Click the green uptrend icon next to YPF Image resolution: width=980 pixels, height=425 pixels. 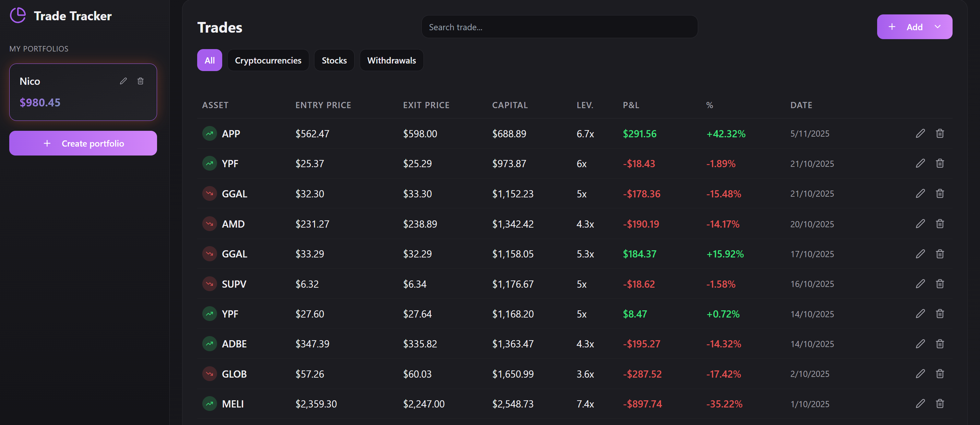pos(209,163)
